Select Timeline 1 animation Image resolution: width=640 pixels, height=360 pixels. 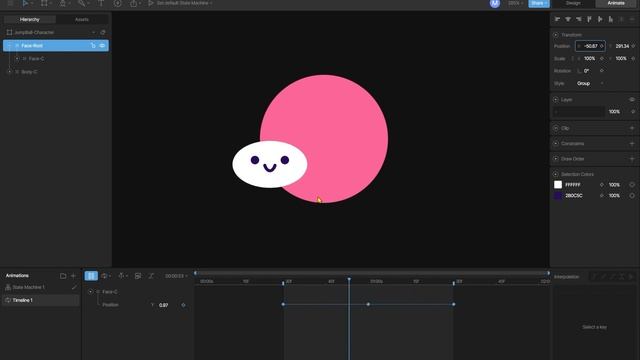pos(41,300)
